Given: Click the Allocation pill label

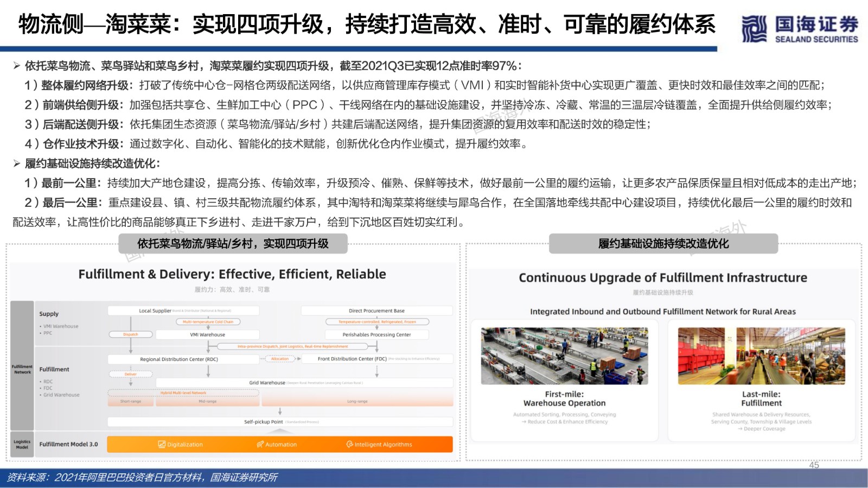Looking at the screenshot, I should pyautogui.click(x=280, y=359).
